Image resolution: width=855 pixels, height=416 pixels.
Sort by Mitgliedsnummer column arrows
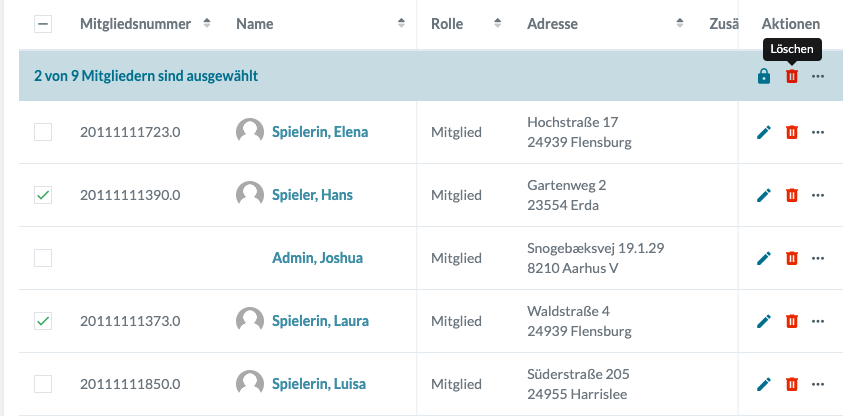click(207, 24)
